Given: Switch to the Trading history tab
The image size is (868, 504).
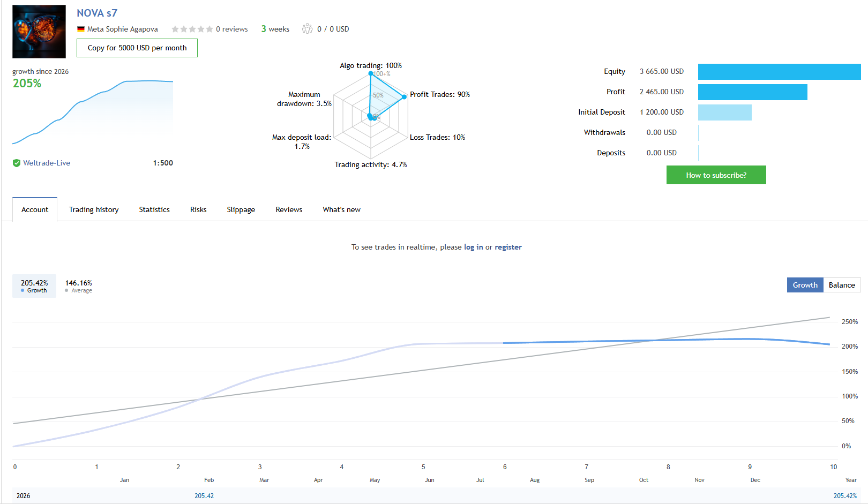Looking at the screenshot, I should pos(94,209).
